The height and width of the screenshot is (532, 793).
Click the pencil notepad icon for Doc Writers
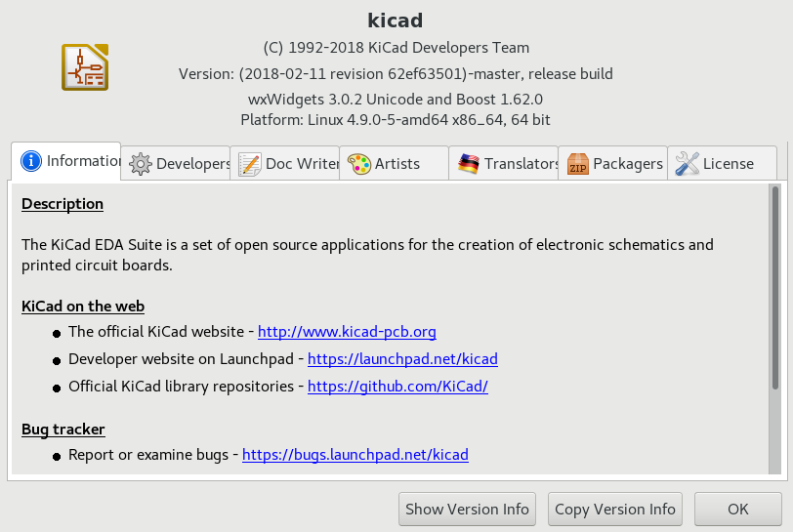coord(250,164)
